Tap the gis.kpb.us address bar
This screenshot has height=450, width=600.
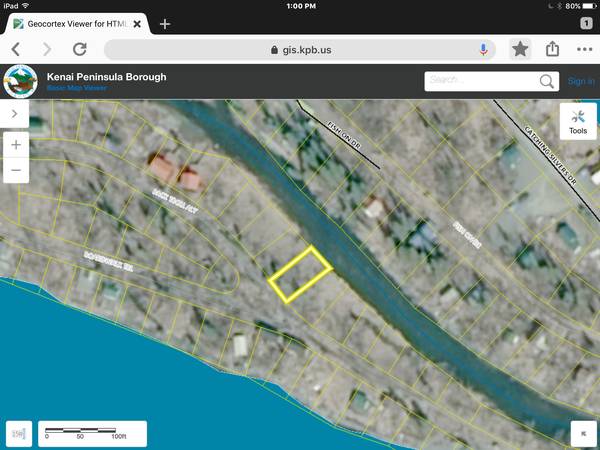pos(300,48)
